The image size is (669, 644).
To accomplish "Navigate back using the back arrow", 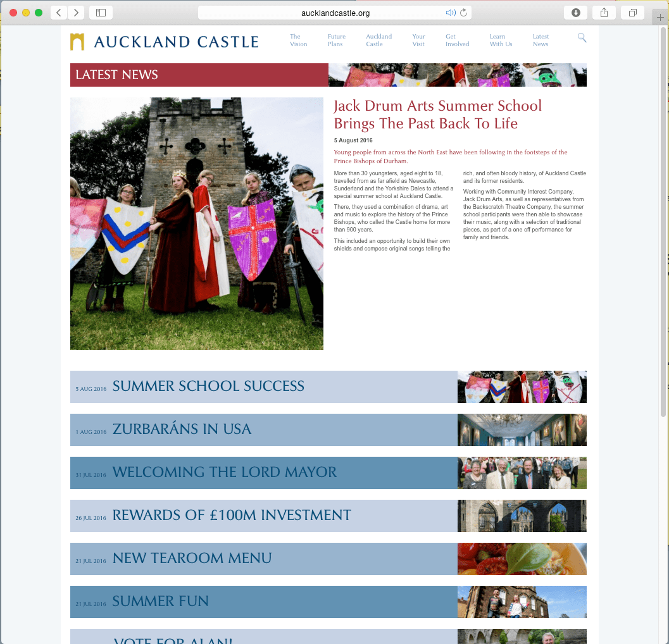I will [58, 11].
